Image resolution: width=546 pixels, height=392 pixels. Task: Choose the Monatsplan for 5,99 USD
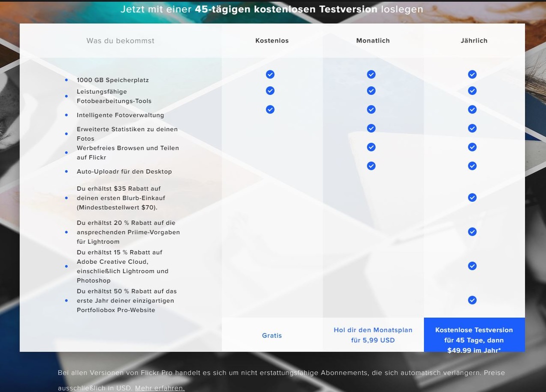point(373,335)
